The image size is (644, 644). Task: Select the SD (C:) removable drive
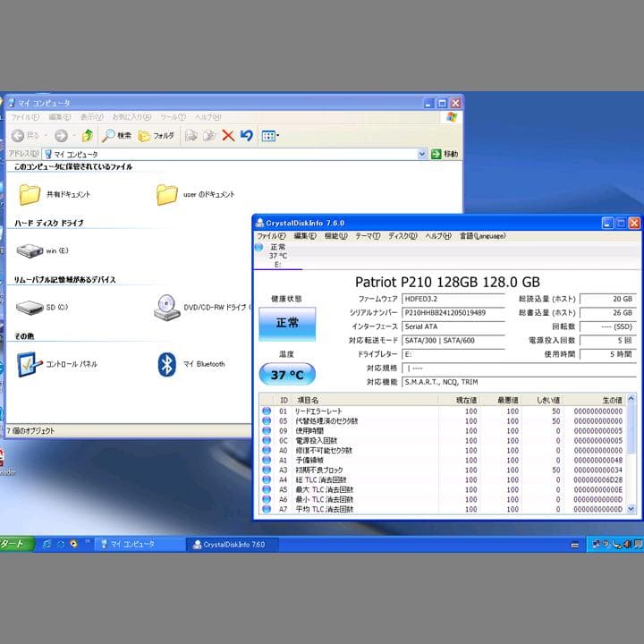tap(30, 307)
